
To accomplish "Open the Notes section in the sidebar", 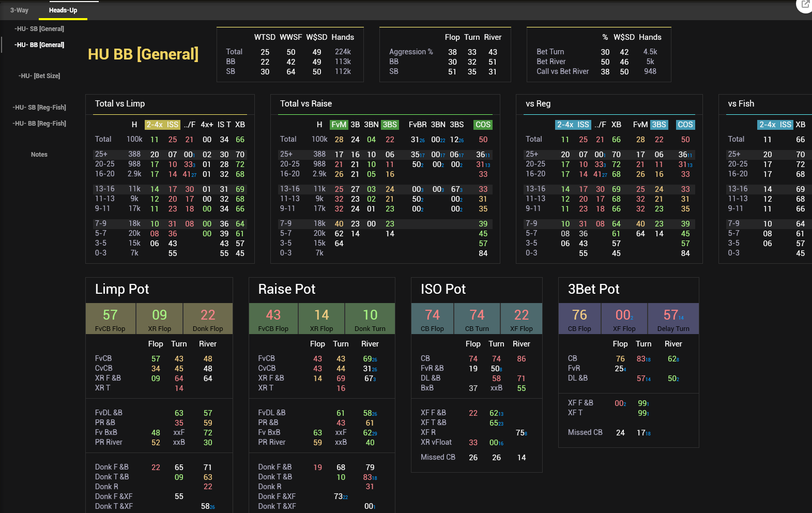I will pos(39,155).
